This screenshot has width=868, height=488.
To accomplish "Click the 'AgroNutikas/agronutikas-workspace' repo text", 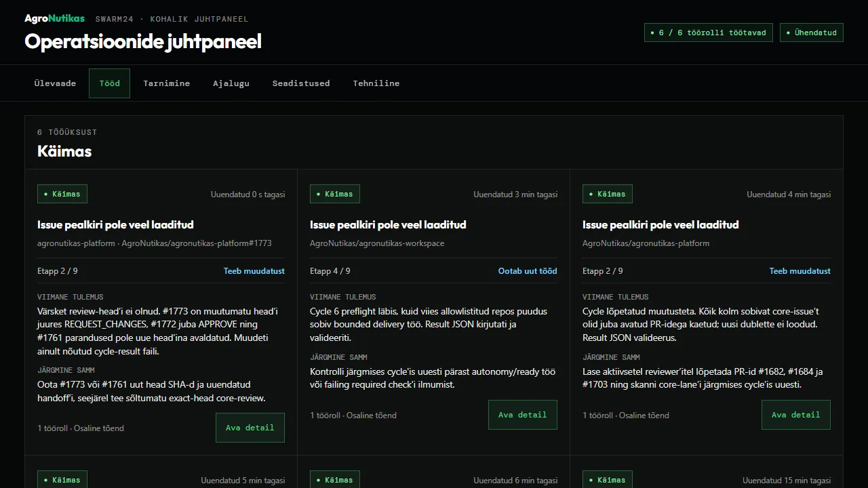I will click(x=377, y=243).
